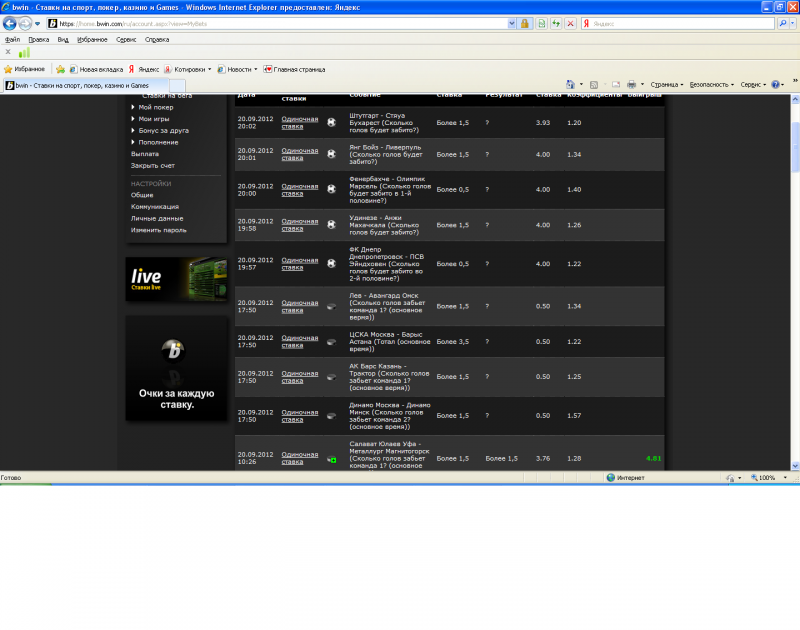800x630 pixels.
Task: Click hockey puck icon in АК Барс Казань row
Action: coord(331,377)
